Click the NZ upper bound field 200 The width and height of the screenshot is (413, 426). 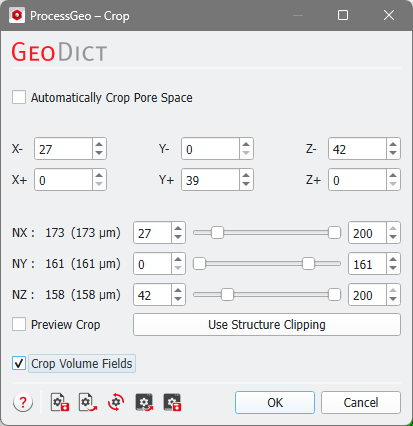[367, 295]
